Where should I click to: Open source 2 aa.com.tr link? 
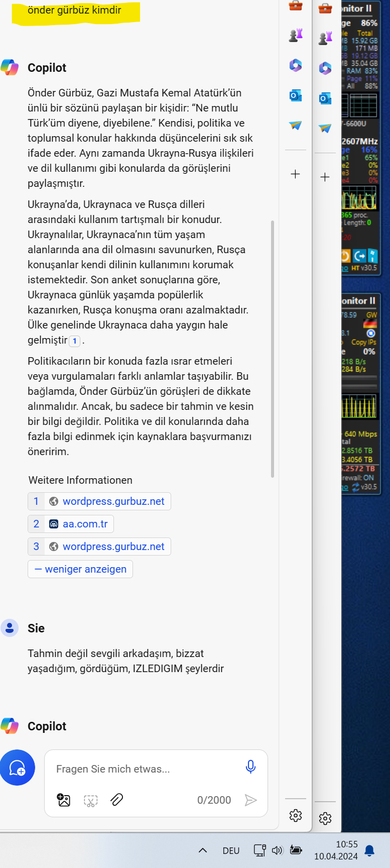pos(71,524)
